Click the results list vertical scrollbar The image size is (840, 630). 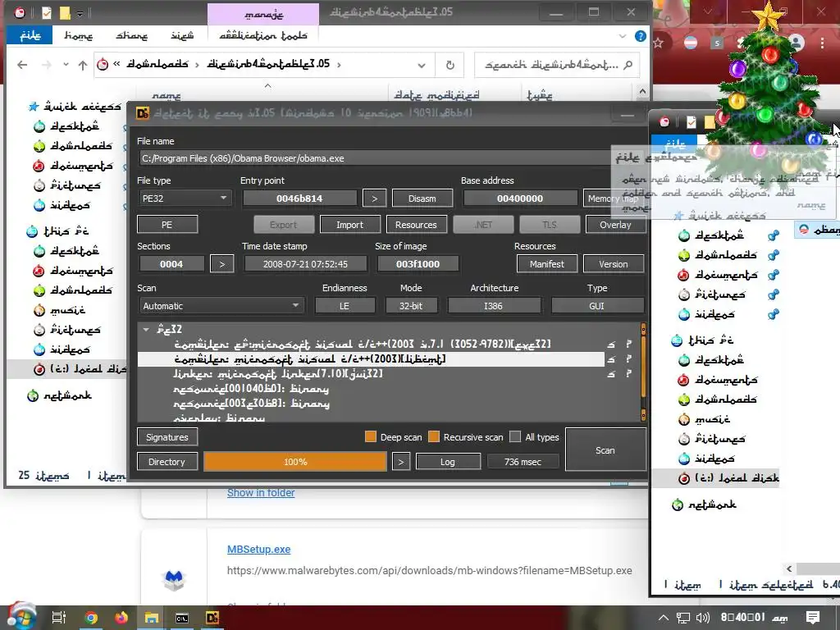click(x=643, y=372)
